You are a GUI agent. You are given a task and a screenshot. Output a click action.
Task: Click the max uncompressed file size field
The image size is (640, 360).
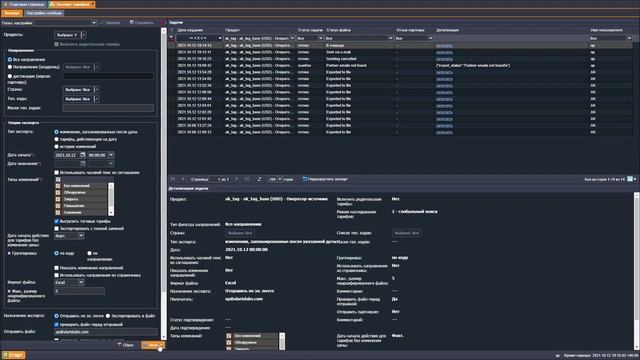click(x=80, y=291)
